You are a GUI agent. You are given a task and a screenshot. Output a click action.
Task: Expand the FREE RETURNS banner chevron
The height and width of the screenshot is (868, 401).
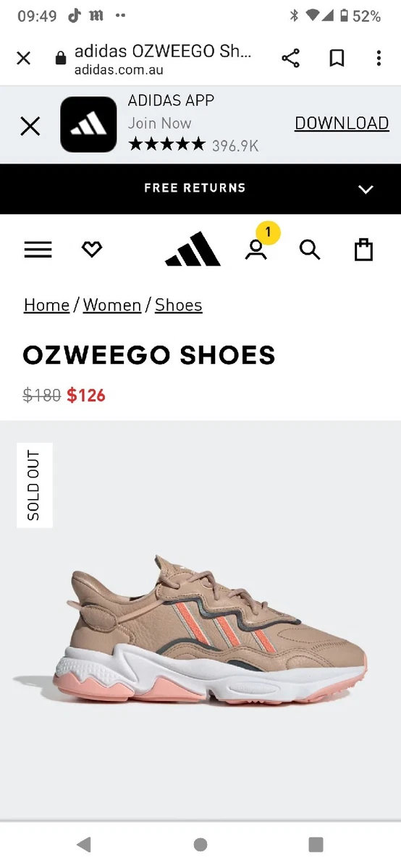tap(366, 190)
